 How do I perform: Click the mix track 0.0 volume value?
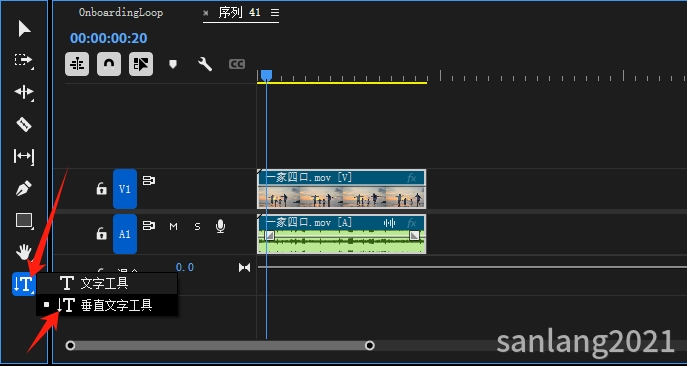coord(184,267)
